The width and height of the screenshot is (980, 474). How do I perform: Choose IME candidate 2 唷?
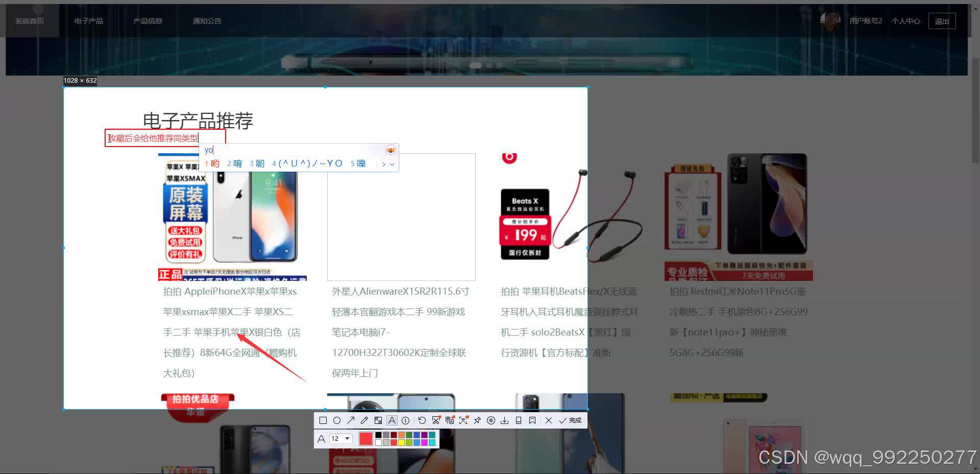click(x=235, y=163)
